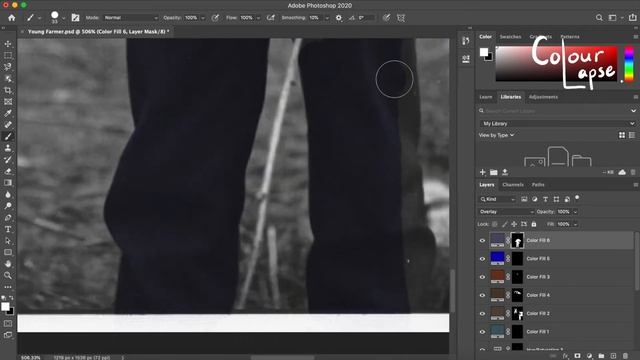Hide the Color Fill 4 layer

pos(482,295)
